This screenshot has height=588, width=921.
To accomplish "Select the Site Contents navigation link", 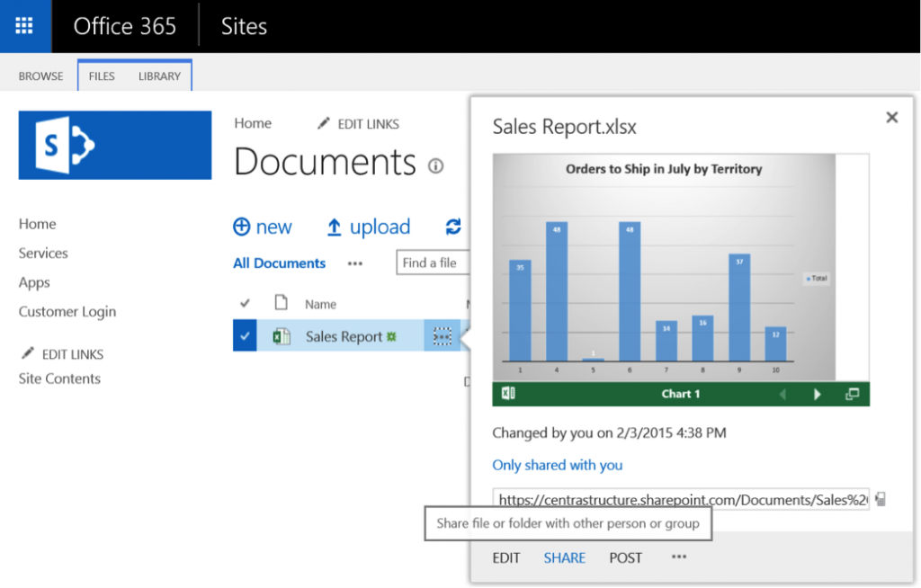I will pos(59,379).
